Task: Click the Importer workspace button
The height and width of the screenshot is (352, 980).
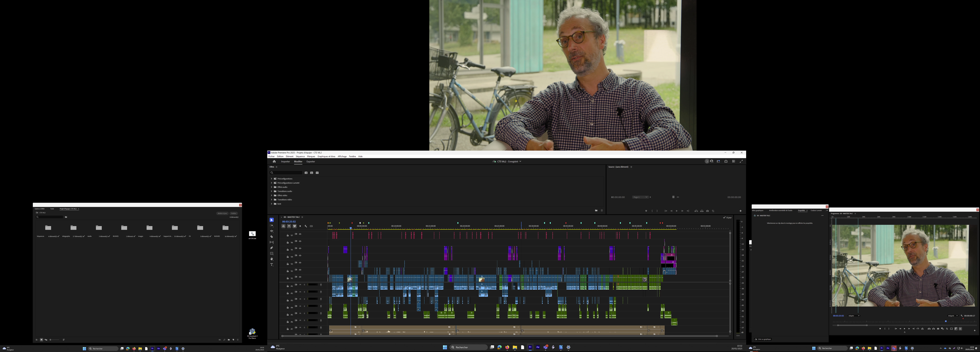Action: coord(285,161)
